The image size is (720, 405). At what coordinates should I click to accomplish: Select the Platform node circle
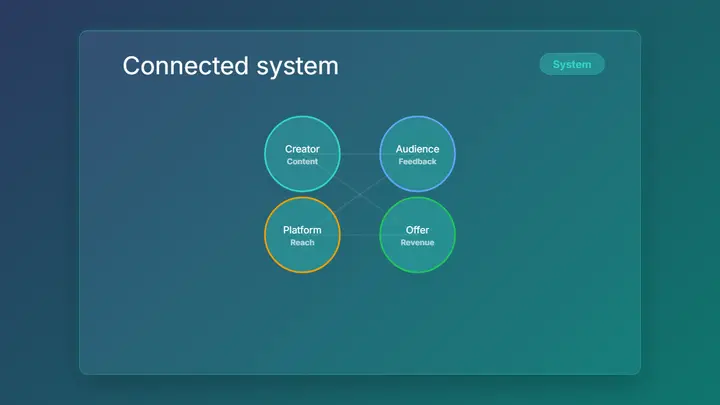[302, 235]
